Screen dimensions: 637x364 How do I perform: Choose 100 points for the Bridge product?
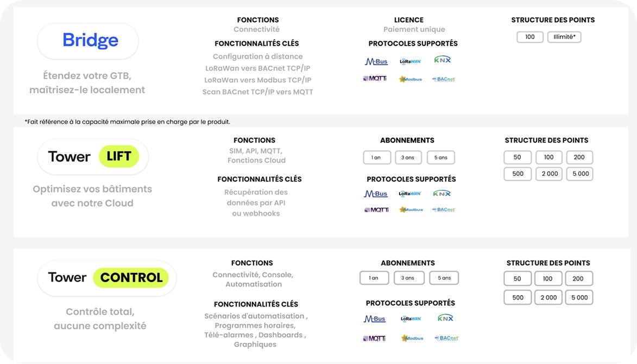pyautogui.click(x=530, y=37)
